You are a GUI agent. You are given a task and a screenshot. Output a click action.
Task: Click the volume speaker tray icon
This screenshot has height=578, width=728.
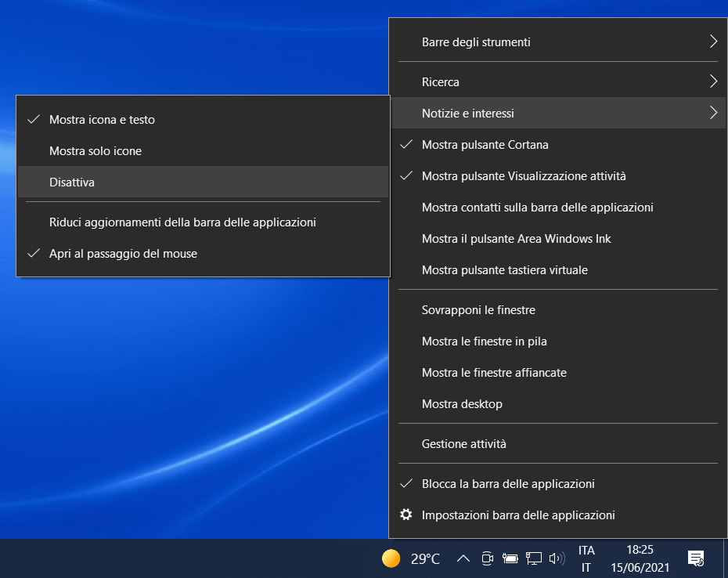click(x=557, y=558)
